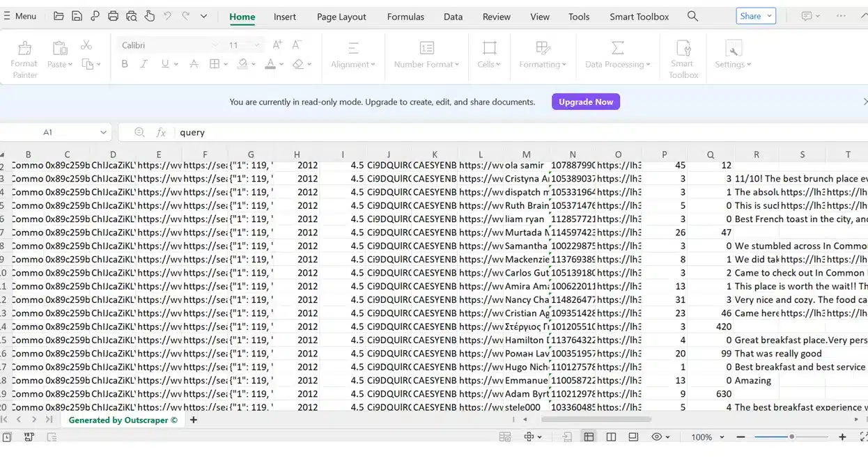Click the Undo arrow icon
This screenshot has width=868, height=465.
(167, 16)
